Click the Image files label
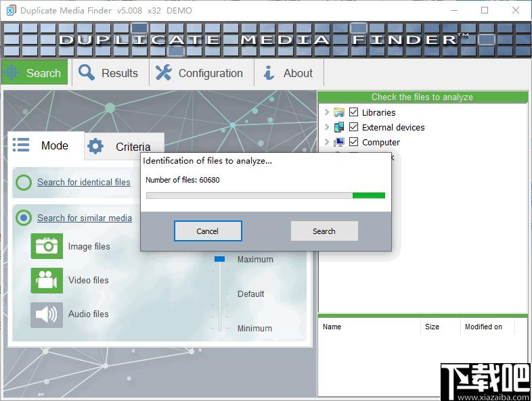 pos(89,246)
